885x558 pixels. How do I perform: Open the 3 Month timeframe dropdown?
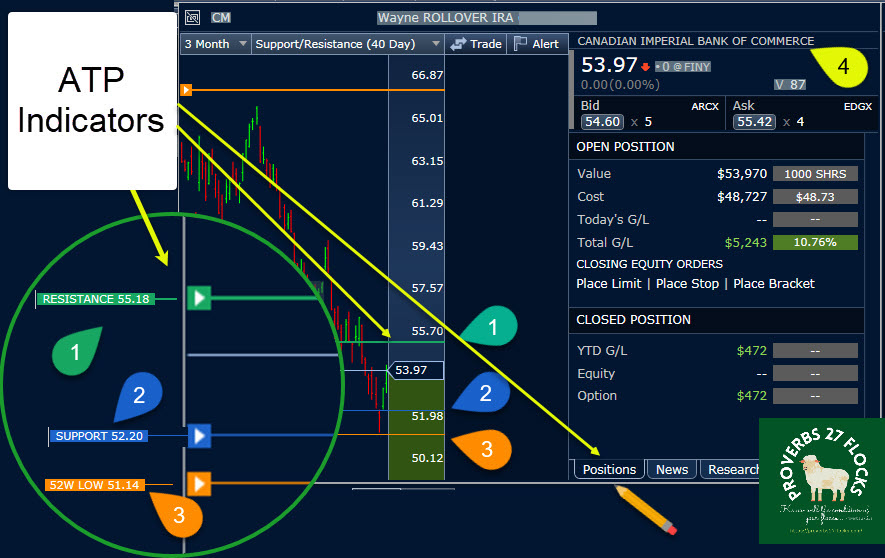click(x=213, y=44)
